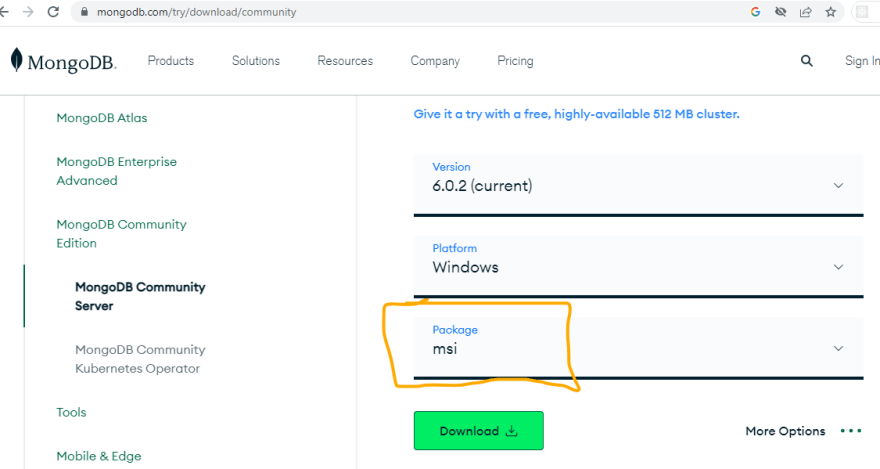Bookmark page with star icon
The width and height of the screenshot is (880, 469).
[831, 12]
